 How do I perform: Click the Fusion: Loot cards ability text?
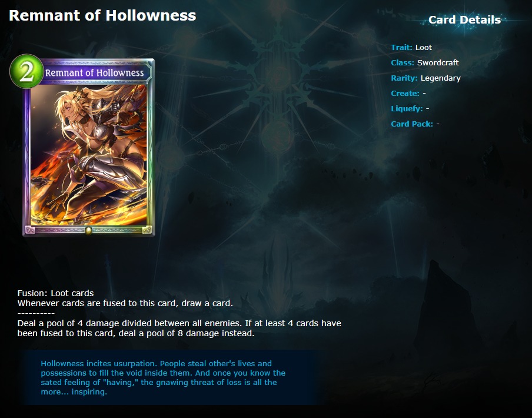56,293
